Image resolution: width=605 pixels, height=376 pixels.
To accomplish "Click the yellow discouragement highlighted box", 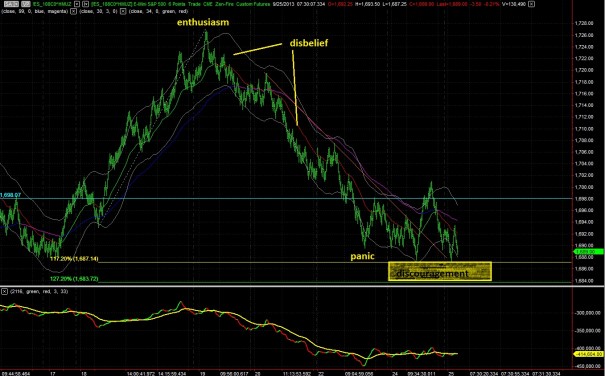I will coord(439,271).
